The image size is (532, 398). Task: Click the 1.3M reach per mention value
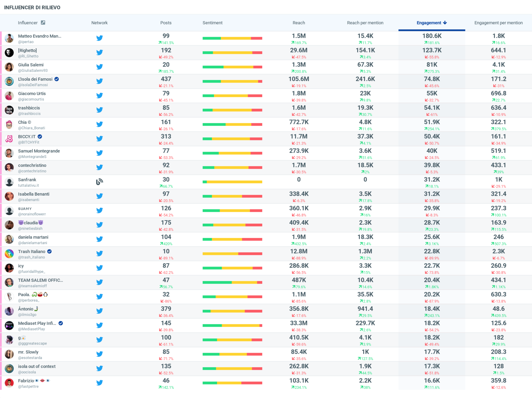365,251
